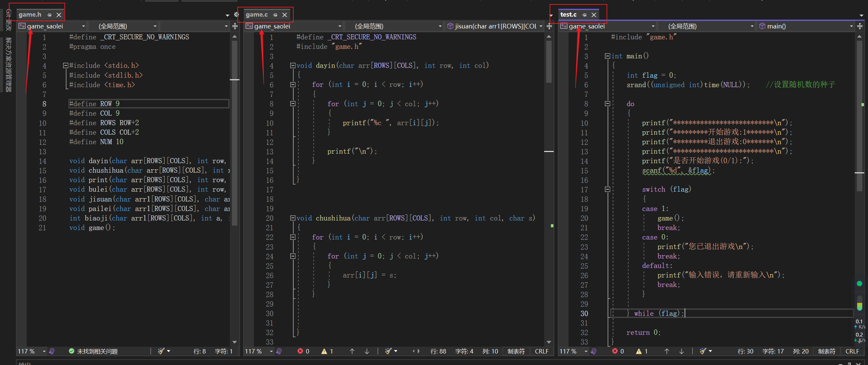Open game.c pane document list arrow
The width and height of the screenshot is (868, 365).
click(x=551, y=15)
